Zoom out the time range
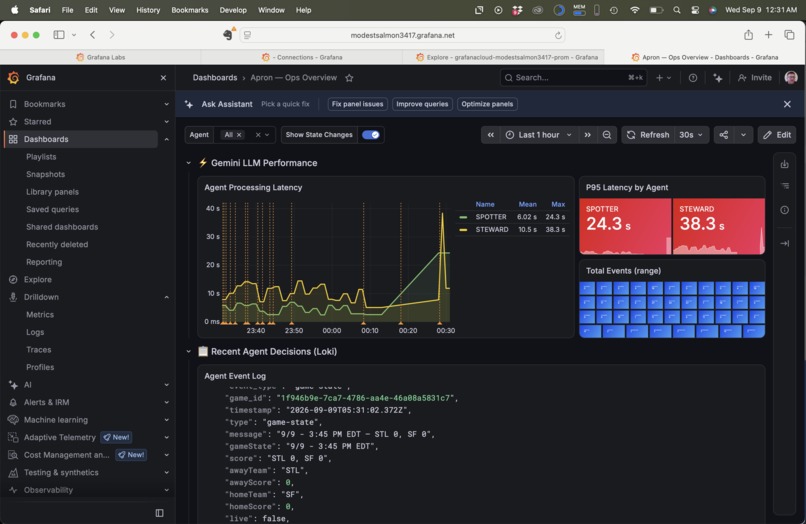 607,135
